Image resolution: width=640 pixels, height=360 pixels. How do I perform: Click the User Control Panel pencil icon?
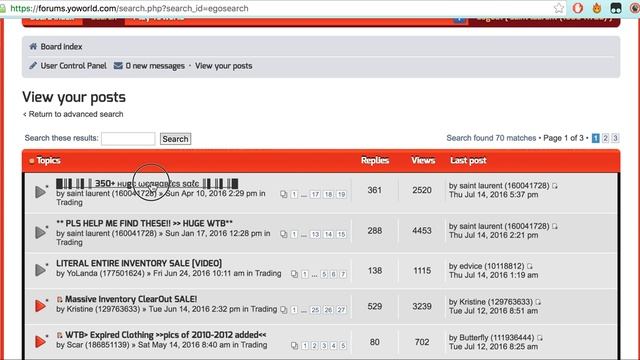coord(33,65)
